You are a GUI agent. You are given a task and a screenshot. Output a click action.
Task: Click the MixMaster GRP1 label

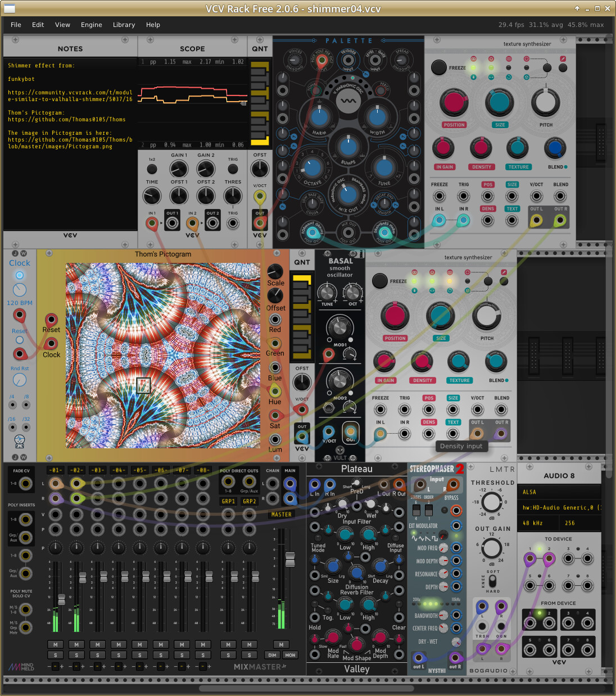228,501
